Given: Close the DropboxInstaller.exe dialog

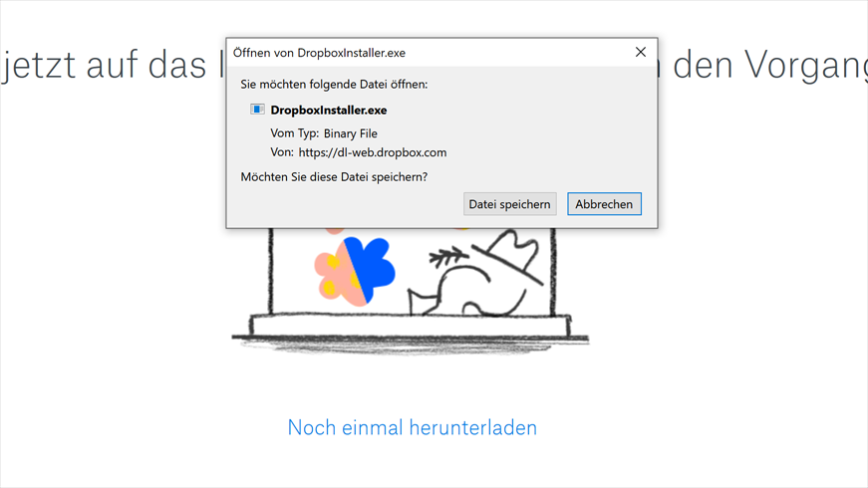Looking at the screenshot, I should [x=641, y=52].
